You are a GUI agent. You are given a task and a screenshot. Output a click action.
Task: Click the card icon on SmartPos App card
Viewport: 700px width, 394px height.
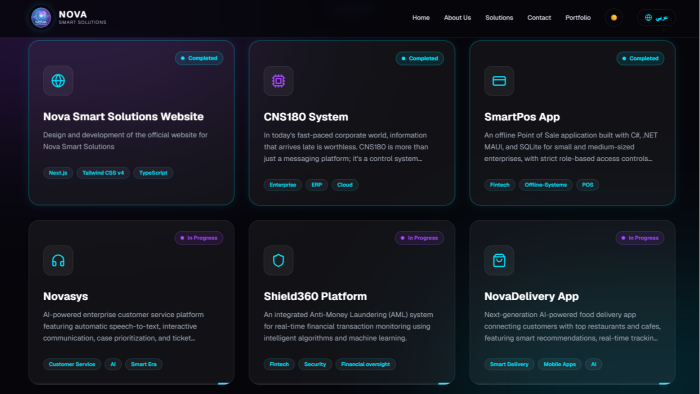tap(499, 81)
